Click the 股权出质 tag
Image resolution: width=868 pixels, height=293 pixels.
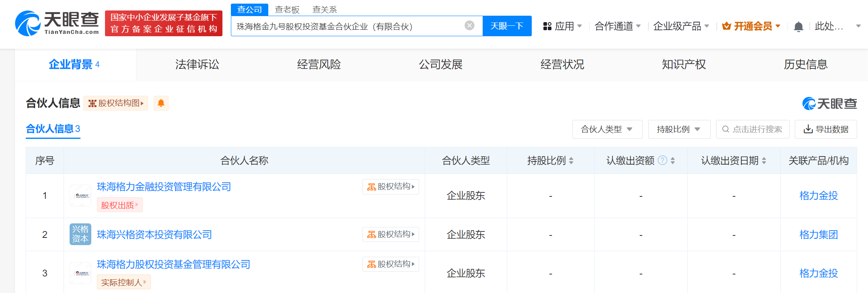tap(120, 205)
